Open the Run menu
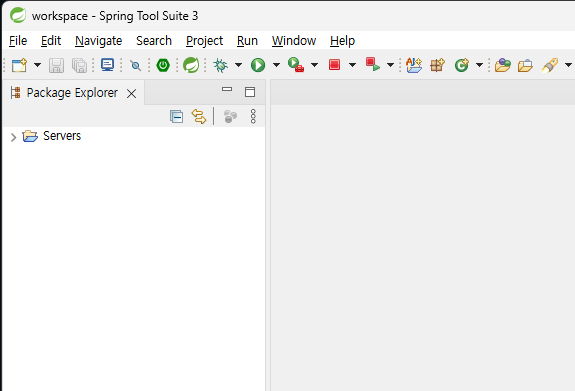Image resolution: width=575 pixels, height=391 pixels. click(x=248, y=41)
